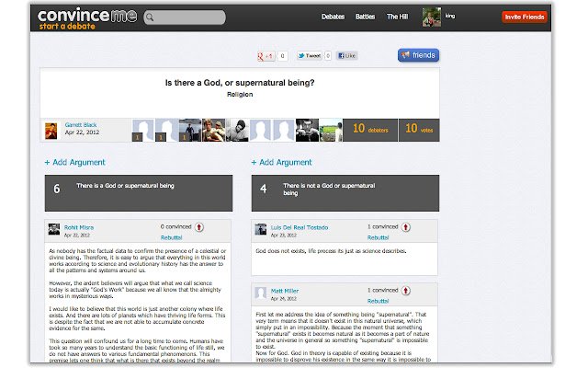Image resolution: width=588 pixels, height=368 pixels.
Task: Click the Apr 22, 2012 debate date
Action: tap(82, 132)
